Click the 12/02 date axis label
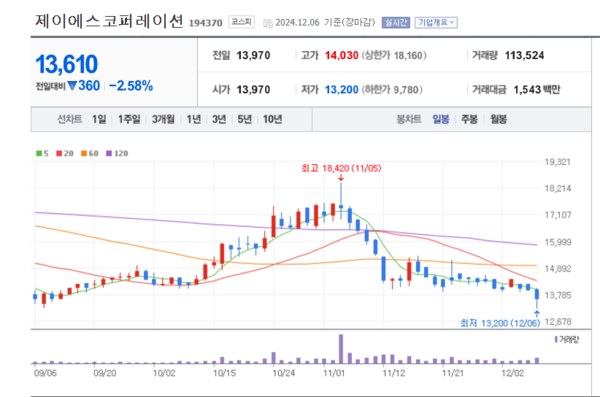Screen dimensions: 600x397 [513, 373]
